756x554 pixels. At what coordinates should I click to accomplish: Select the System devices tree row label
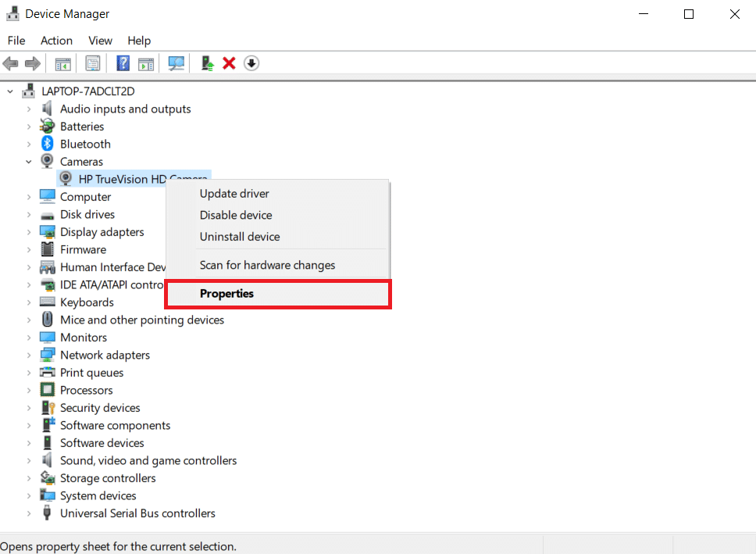pos(98,495)
